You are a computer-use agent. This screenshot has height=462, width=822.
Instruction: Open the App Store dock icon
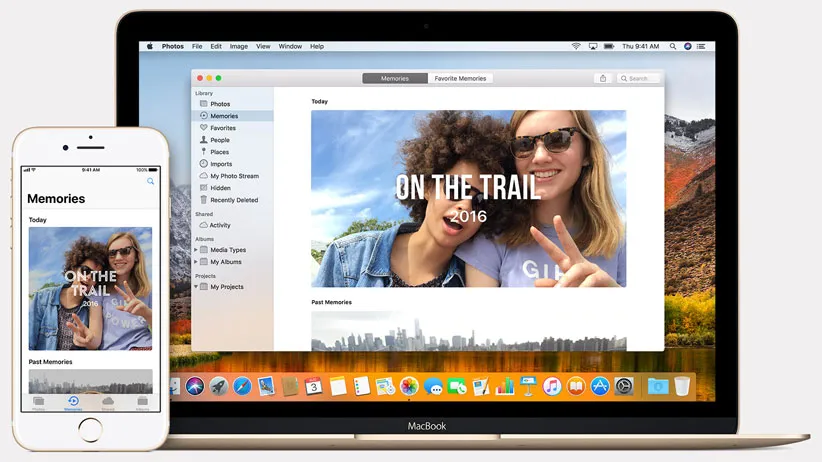[600, 386]
